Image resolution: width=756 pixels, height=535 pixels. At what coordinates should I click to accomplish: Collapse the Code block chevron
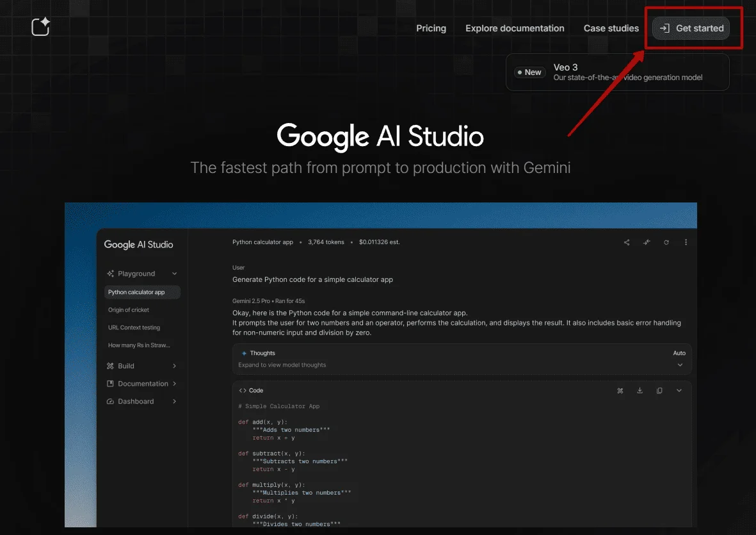[x=679, y=390]
